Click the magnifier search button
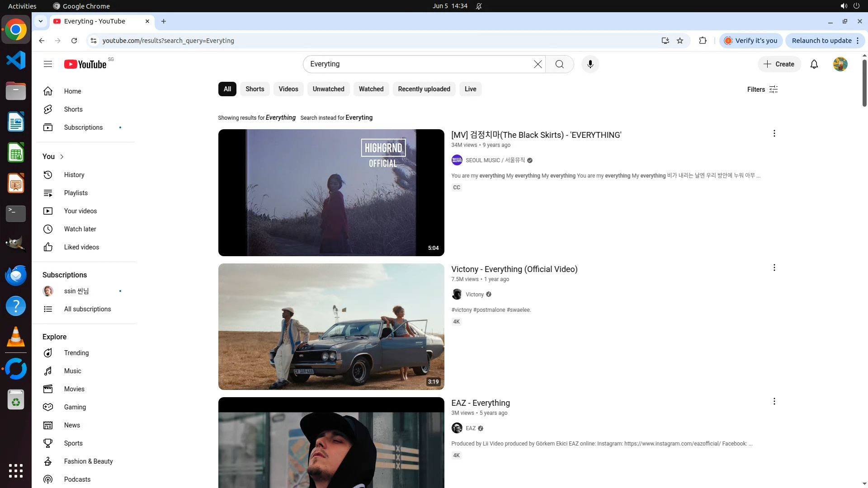868x488 pixels. click(560, 64)
